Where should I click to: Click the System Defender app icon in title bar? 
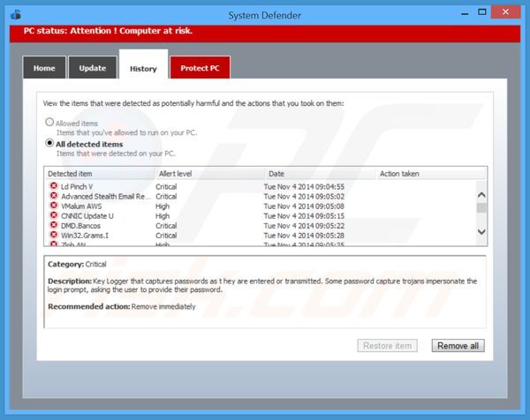pos(16,15)
